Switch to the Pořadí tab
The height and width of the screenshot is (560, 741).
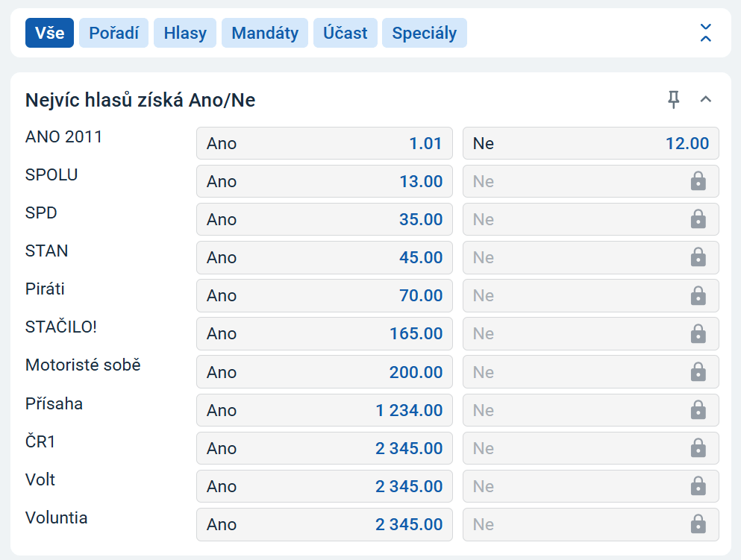click(x=113, y=33)
